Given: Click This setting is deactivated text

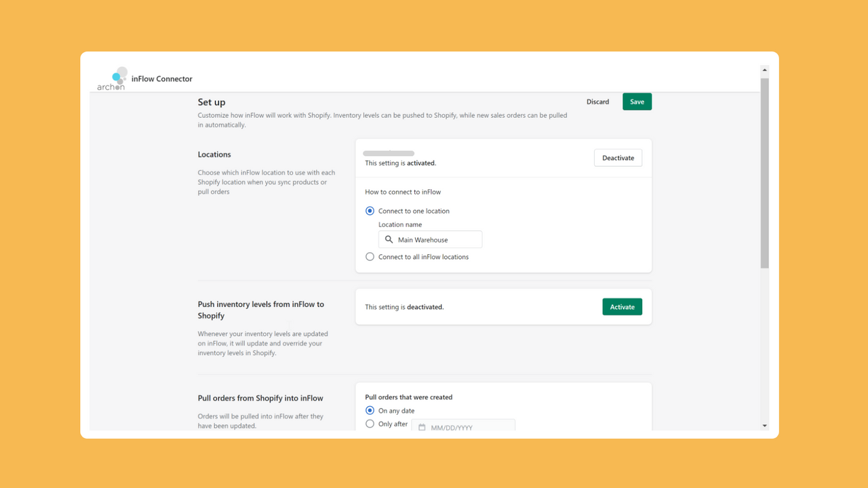Looking at the screenshot, I should point(404,307).
